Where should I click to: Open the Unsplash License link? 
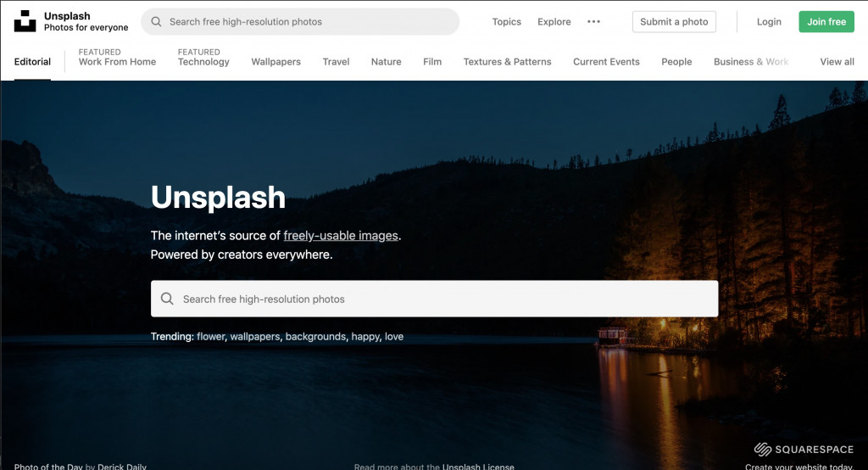pos(478,466)
